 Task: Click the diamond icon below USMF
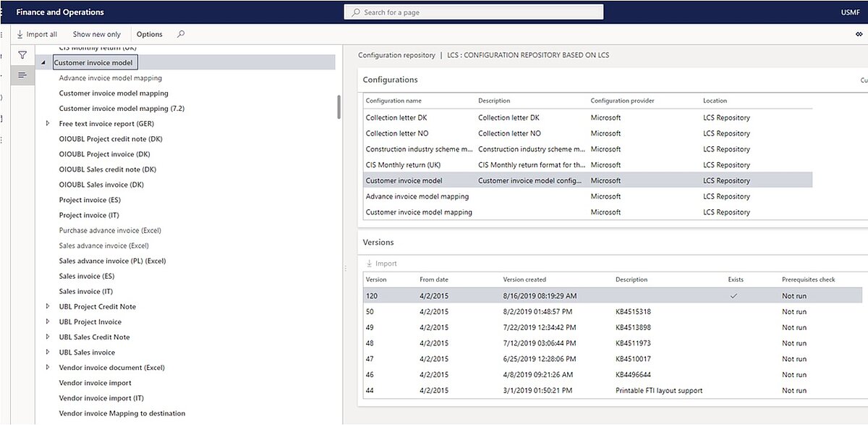859,34
